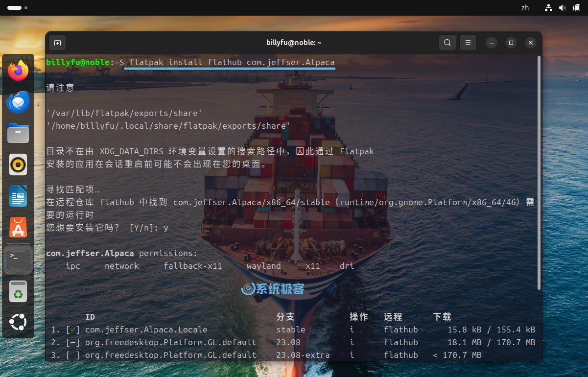588x377 pixels.
Task: Launch Thunderbird Mail from the dock
Action: pyautogui.click(x=18, y=102)
